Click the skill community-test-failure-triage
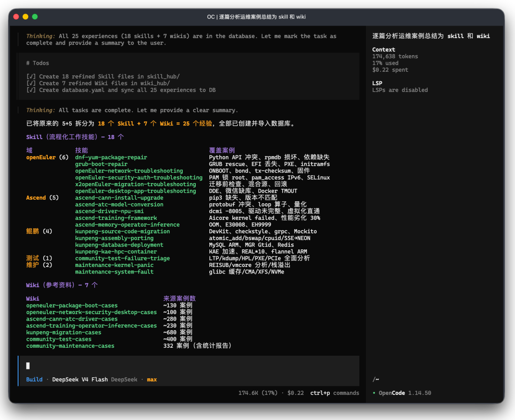Screen dimensions: 515x420 [122, 258]
